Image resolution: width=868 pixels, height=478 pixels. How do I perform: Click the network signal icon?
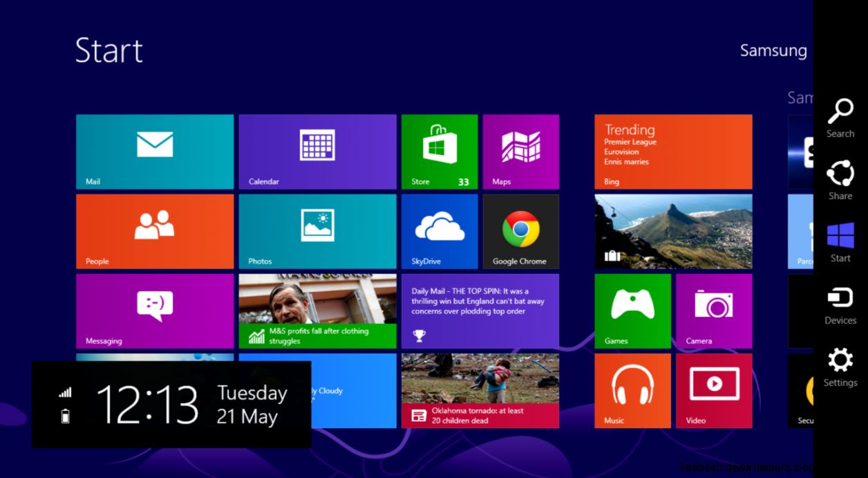65,392
